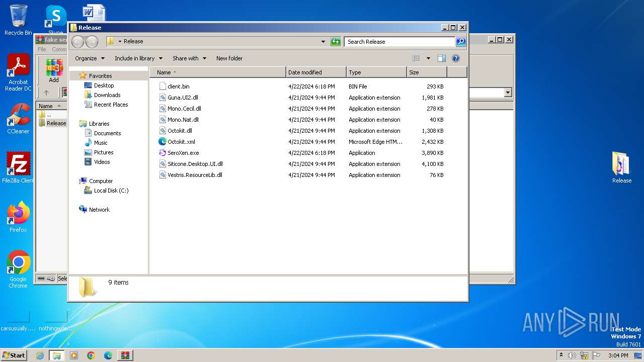644x362 pixels.
Task: Open WinRAR address dropdown arrow
Action: [x=508, y=93]
